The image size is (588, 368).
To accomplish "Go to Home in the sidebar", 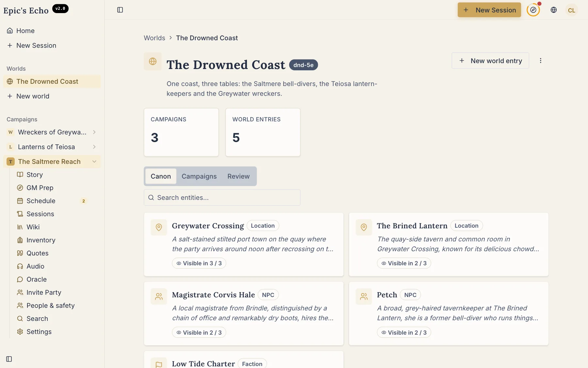I will 52,31.
